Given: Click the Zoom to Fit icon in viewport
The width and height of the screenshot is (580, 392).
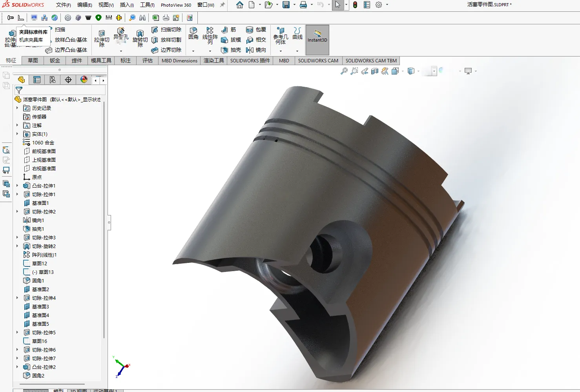Looking at the screenshot, I should (344, 71).
